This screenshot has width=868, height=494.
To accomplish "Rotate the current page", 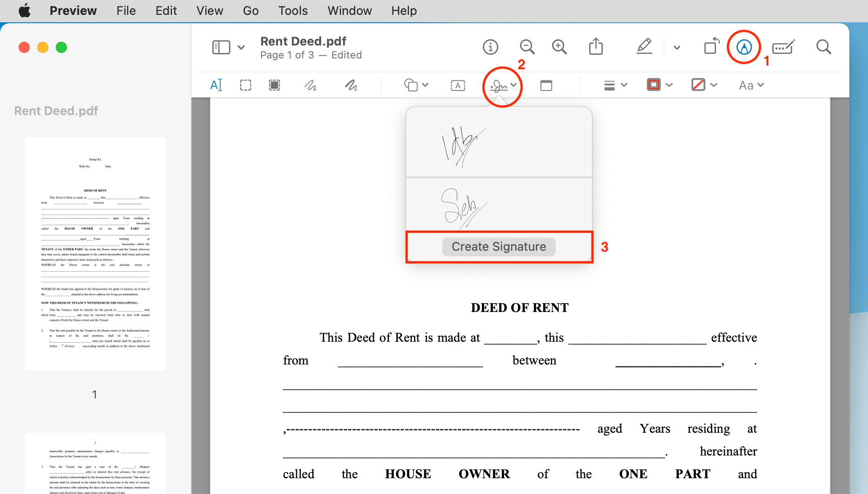I will 711,46.
